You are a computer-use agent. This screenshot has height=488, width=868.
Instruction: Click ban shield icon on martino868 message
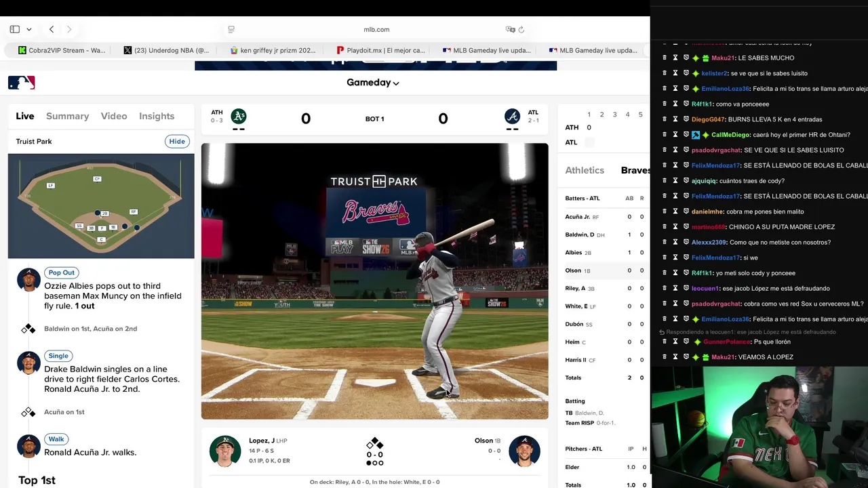click(x=686, y=227)
